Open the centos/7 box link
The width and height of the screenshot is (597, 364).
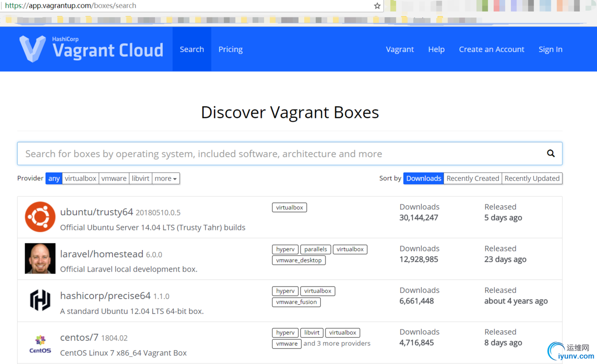79,338
